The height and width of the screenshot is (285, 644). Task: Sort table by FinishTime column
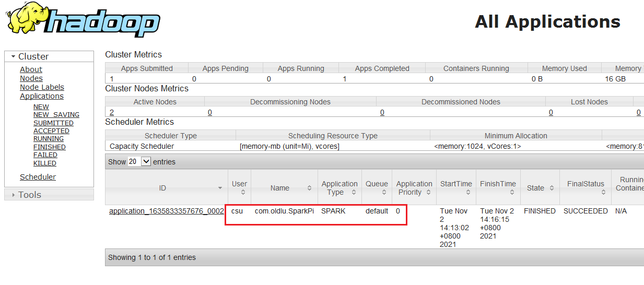(x=498, y=187)
